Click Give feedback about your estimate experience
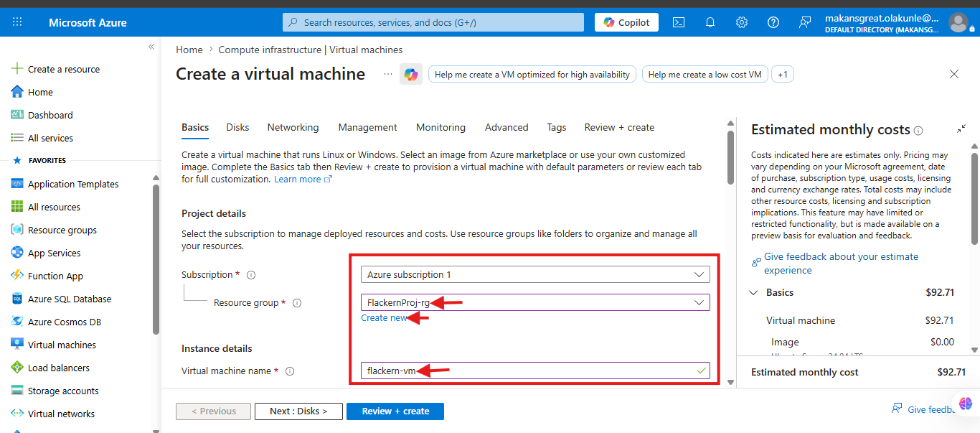Image resolution: width=980 pixels, height=433 pixels. click(x=841, y=264)
